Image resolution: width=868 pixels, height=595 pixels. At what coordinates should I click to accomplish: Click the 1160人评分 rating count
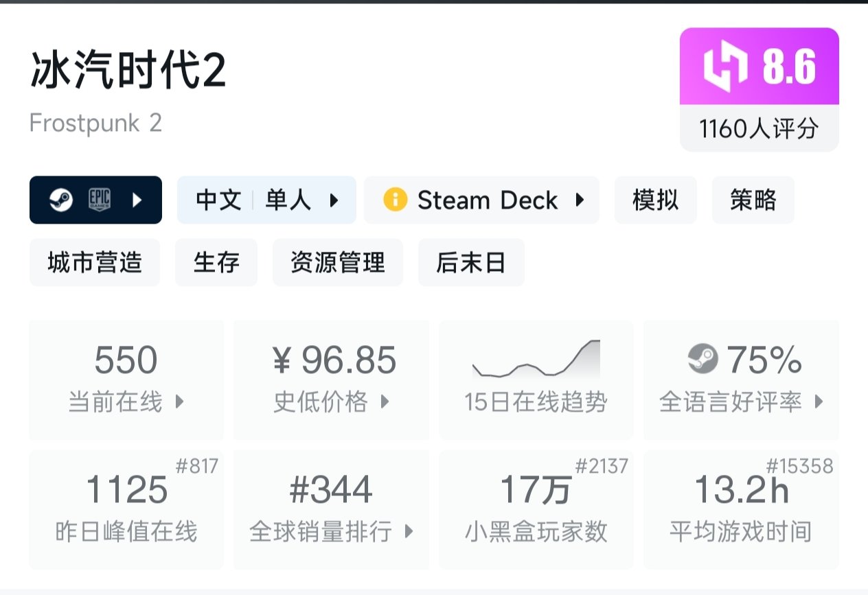759,128
